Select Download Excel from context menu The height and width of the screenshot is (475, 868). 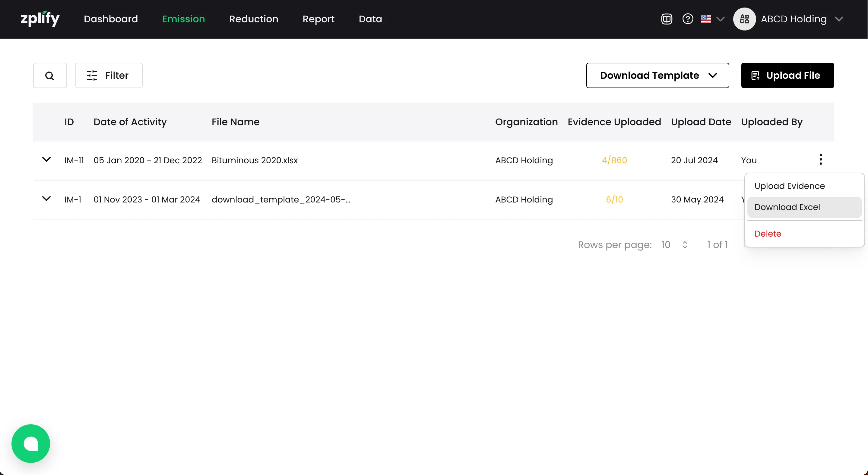click(x=787, y=207)
